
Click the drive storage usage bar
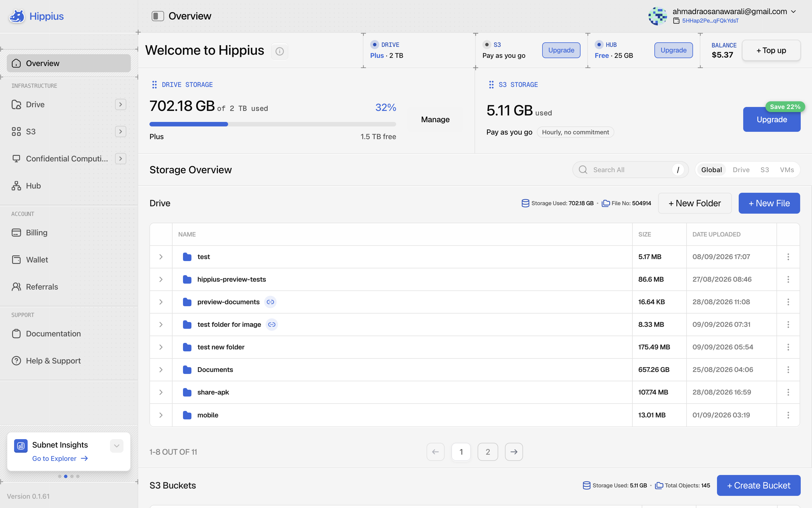coord(273,124)
